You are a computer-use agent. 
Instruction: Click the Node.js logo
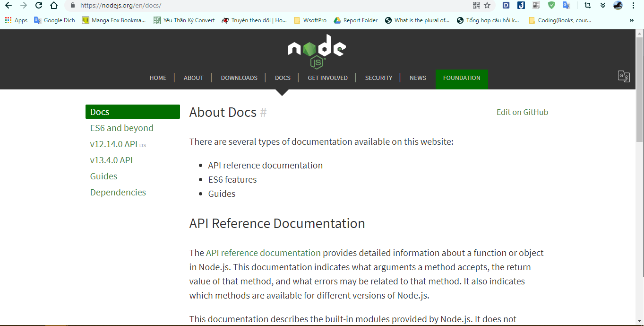click(317, 49)
